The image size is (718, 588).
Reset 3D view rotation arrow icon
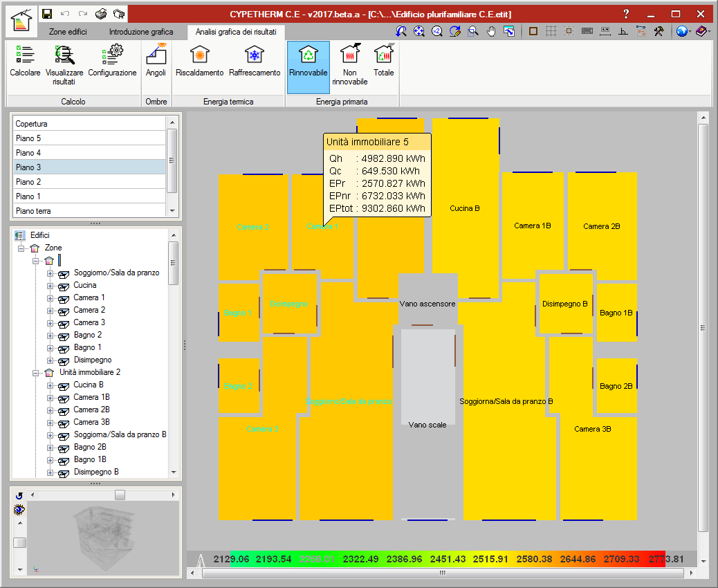tap(19, 495)
